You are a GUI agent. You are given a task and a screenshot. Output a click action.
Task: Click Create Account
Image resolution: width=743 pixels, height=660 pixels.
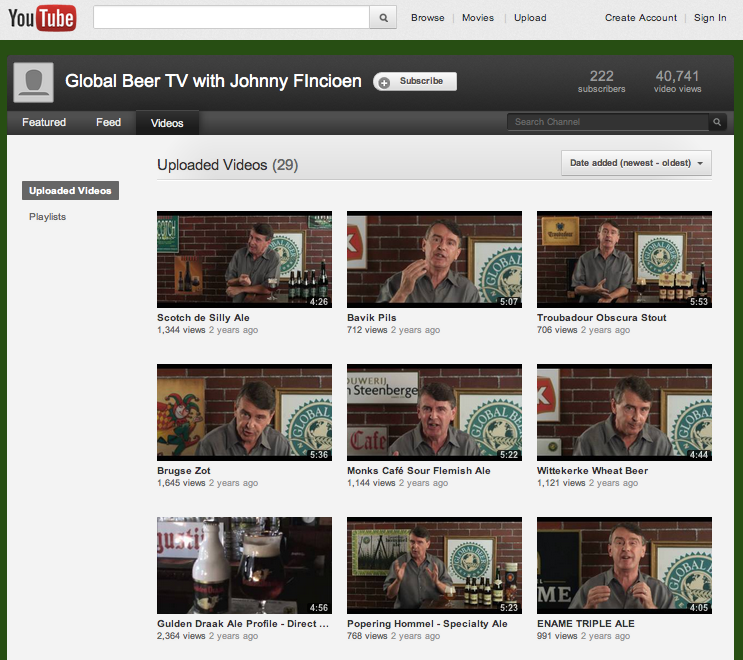coord(641,18)
